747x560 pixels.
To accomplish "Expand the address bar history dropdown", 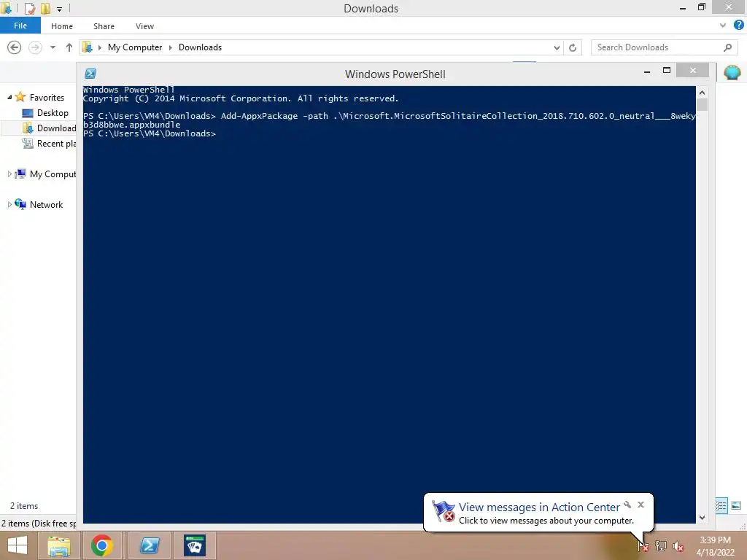I will click(x=557, y=47).
